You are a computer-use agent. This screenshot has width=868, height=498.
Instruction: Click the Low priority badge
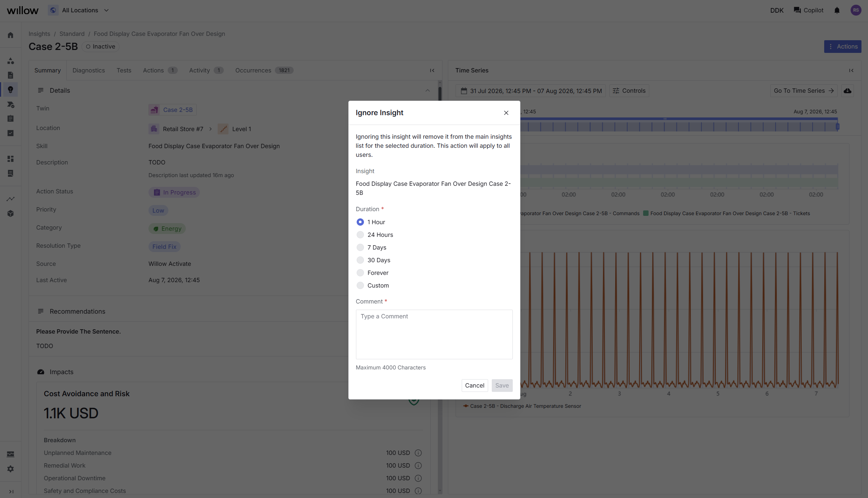(158, 210)
